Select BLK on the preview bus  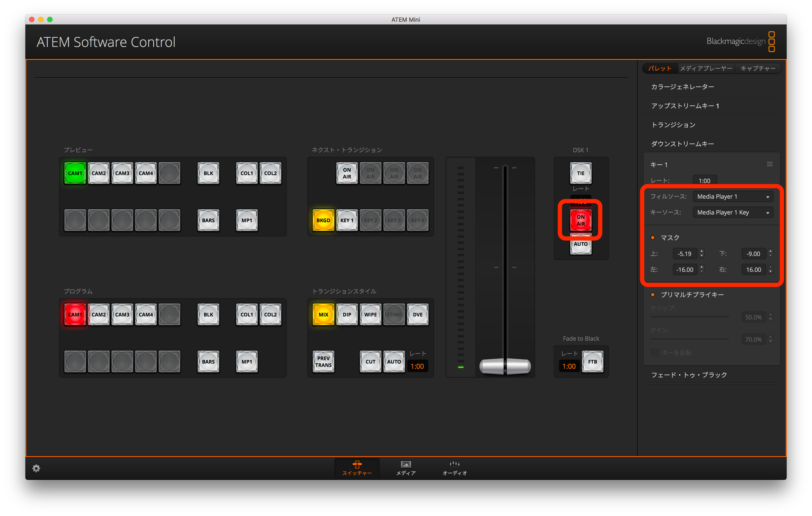208,173
